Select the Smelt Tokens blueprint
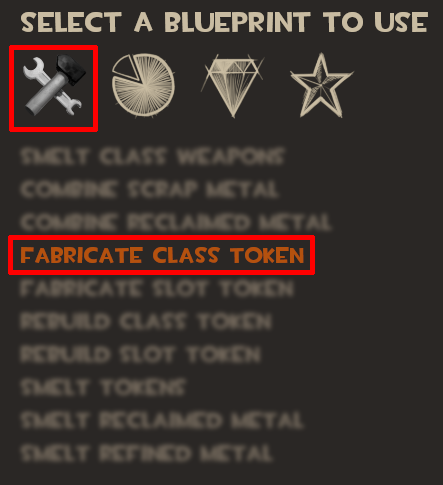 coord(103,387)
